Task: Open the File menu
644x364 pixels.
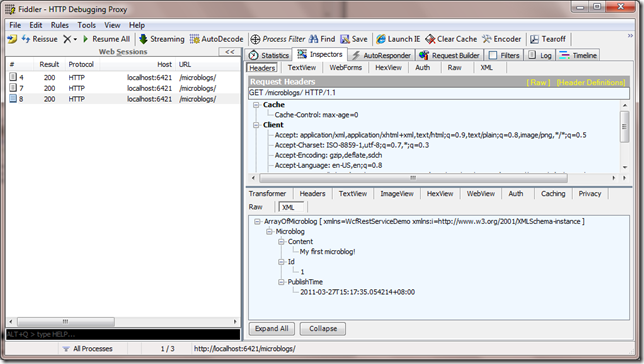Action: point(15,25)
